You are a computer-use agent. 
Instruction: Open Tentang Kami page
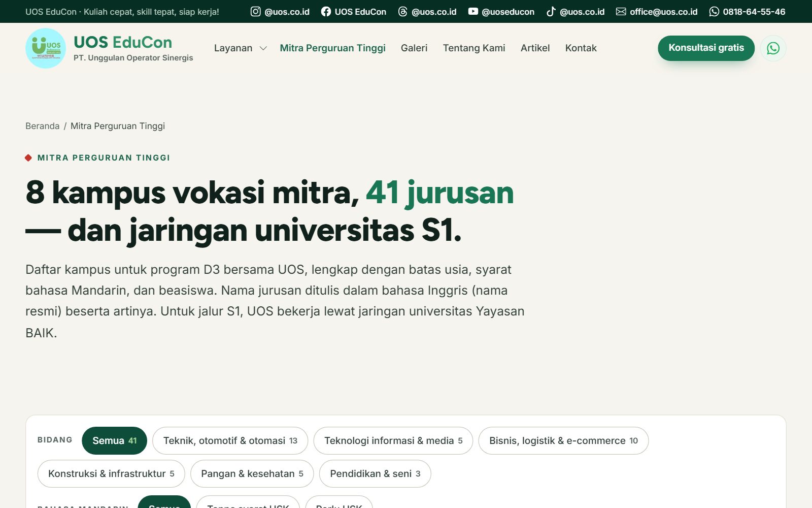tap(474, 48)
